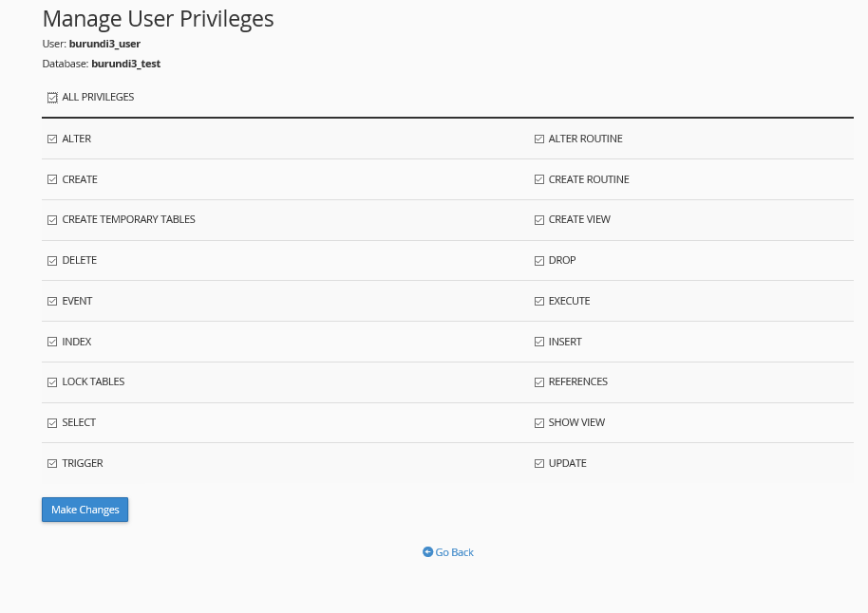Toggle the ALL PRIVILEGES checkbox
The image size is (868, 613).
(x=52, y=97)
